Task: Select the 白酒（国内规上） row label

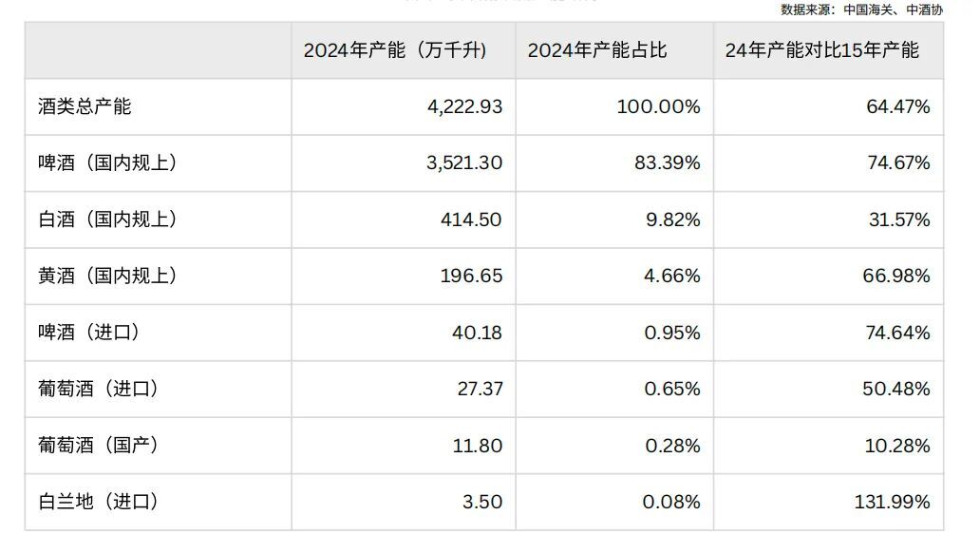Action: 108,219
